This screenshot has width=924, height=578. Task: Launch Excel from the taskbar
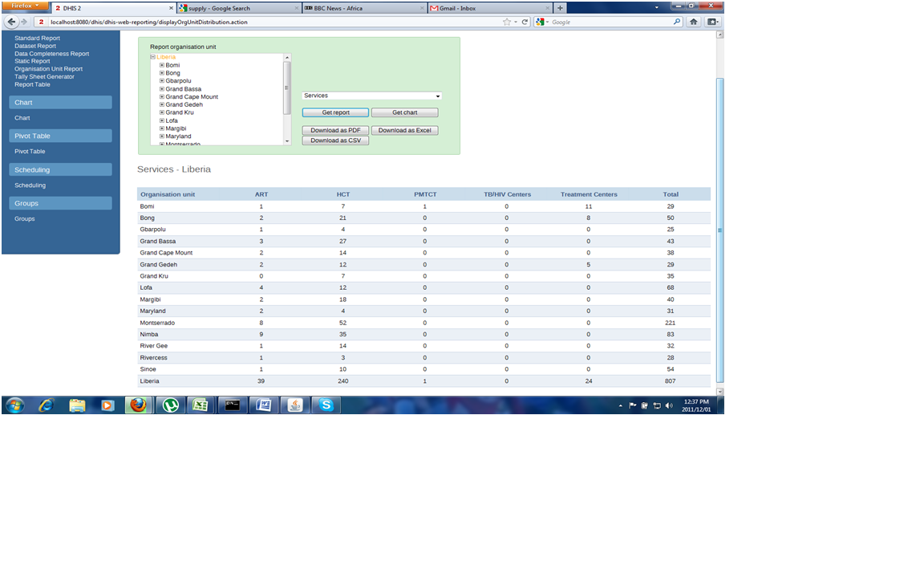click(x=200, y=405)
